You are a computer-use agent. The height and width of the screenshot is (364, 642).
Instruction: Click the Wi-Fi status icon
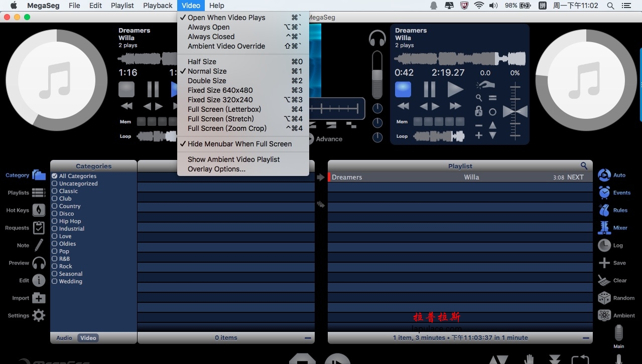click(479, 6)
